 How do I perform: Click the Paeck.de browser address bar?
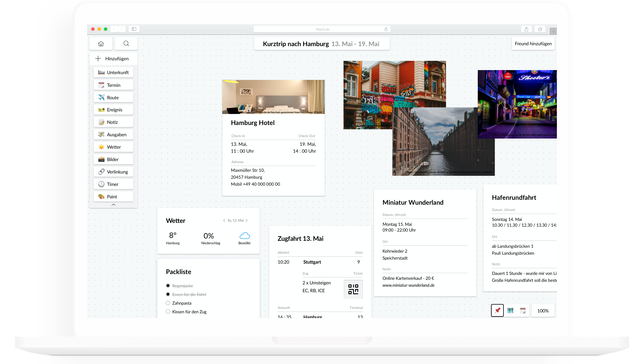click(x=322, y=29)
